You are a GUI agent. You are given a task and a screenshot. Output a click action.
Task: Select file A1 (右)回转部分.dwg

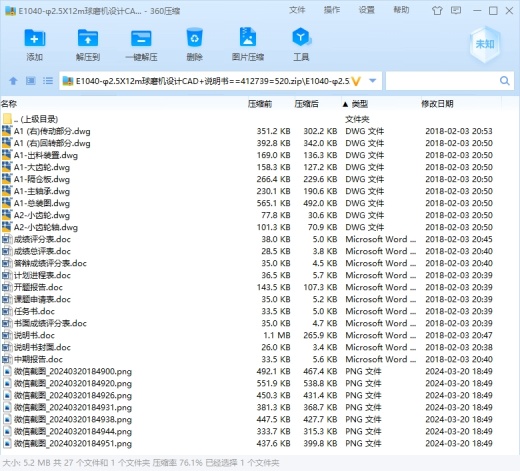pos(52,143)
